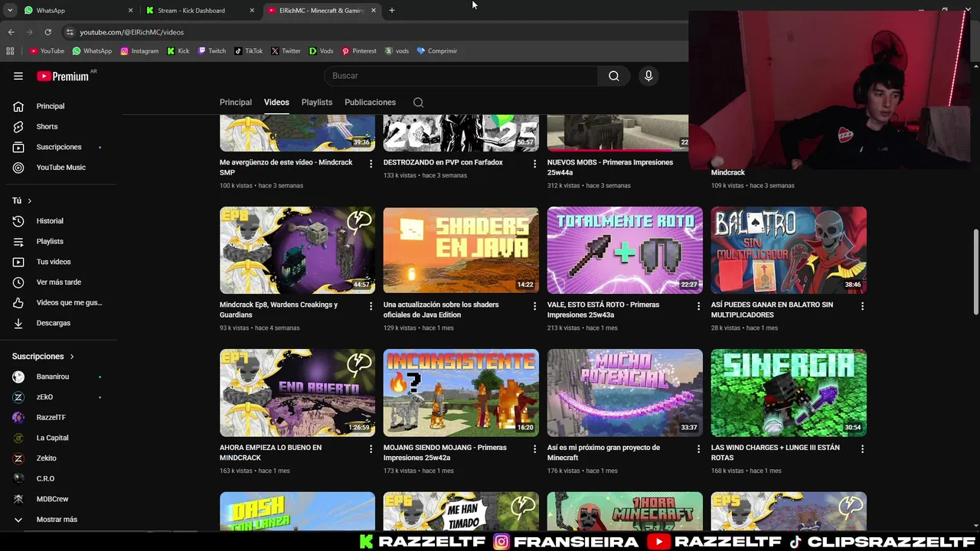The width and height of the screenshot is (980, 551).
Task: Play MUCHO POTENCIAL thumbnail video
Action: (x=625, y=393)
